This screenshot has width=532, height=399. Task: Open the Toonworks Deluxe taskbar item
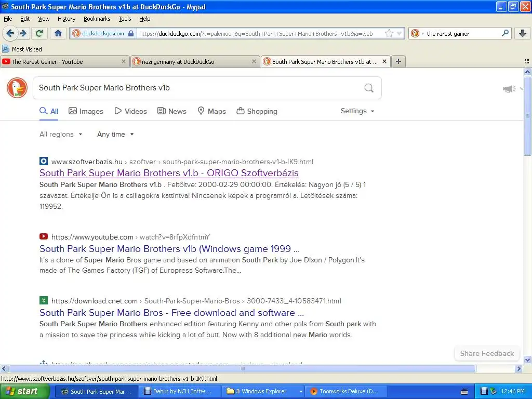point(347,392)
